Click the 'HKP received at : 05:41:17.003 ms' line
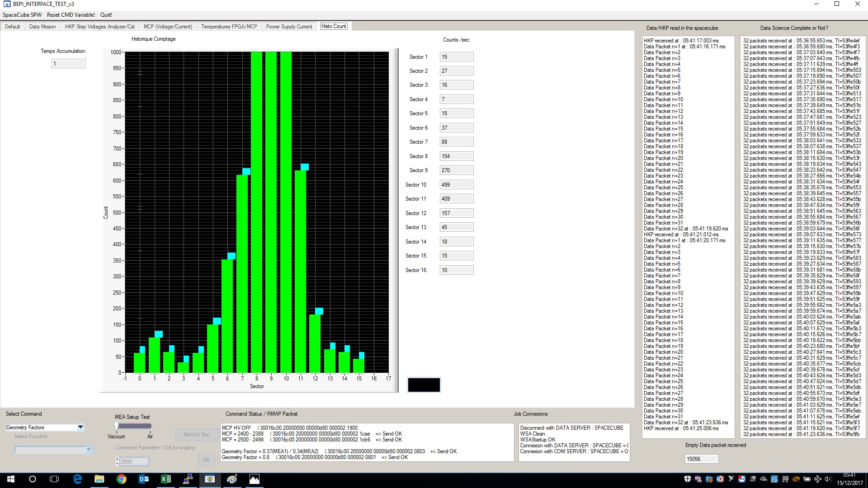 pos(681,41)
